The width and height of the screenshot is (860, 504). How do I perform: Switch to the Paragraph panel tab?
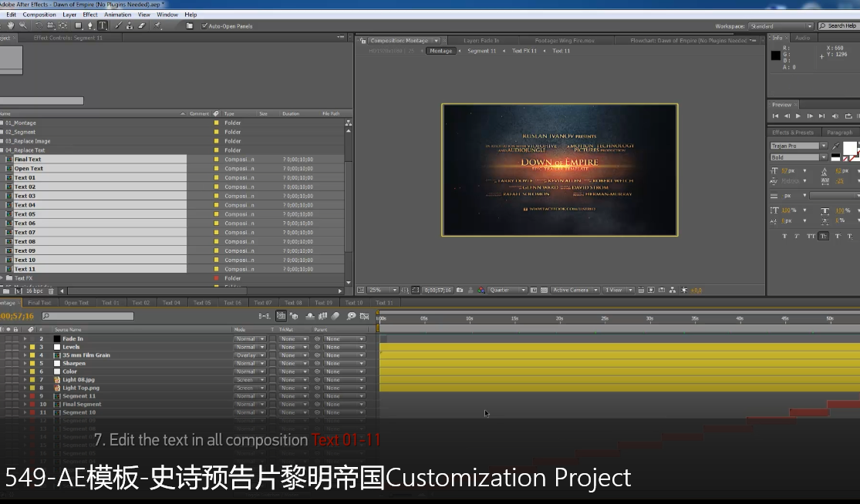[x=839, y=133]
